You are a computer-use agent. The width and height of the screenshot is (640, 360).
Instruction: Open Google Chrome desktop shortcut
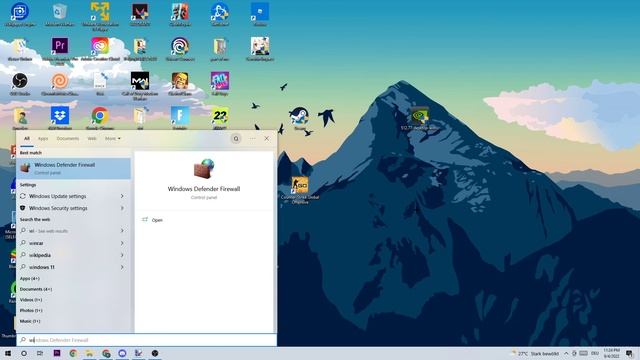100,116
